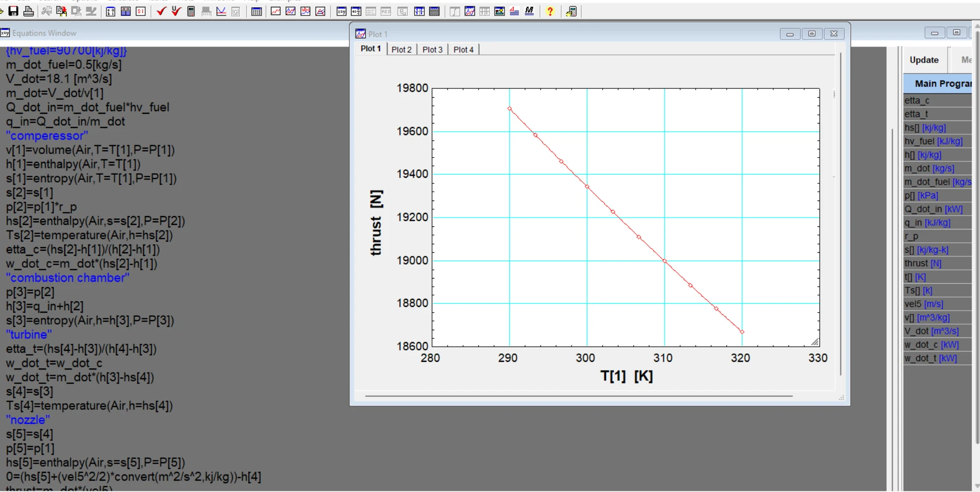Show the Equations Window x=y icon

tap(342, 11)
